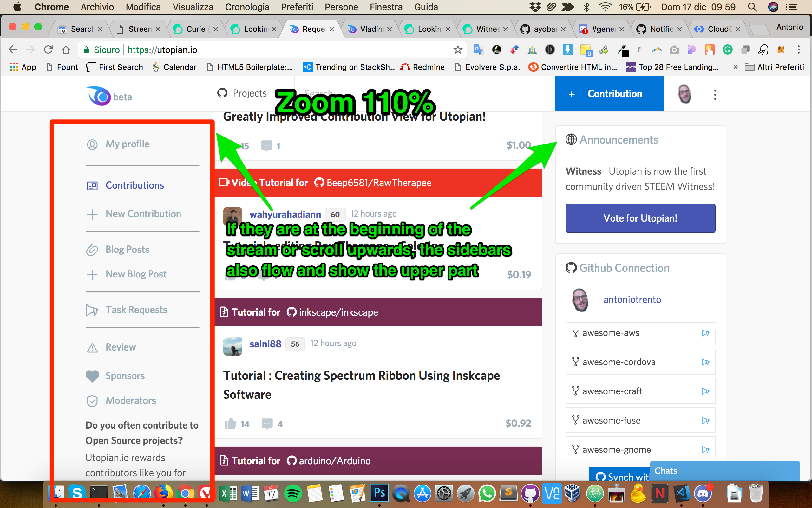Viewport: 812px width, 508px height.
Task: Open WhatsApp from the Dock
Action: tap(487, 493)
